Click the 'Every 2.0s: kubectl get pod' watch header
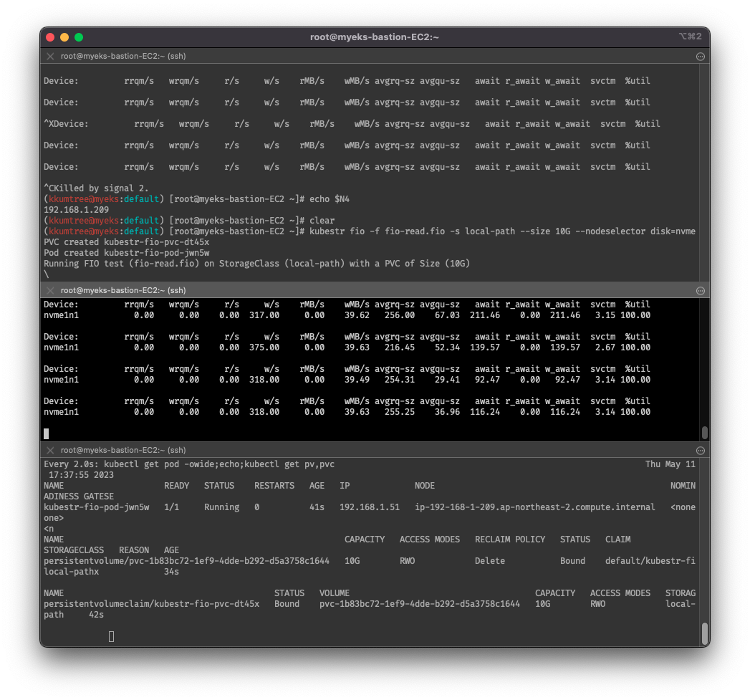 pyautogui.click(x=189, y=464)
